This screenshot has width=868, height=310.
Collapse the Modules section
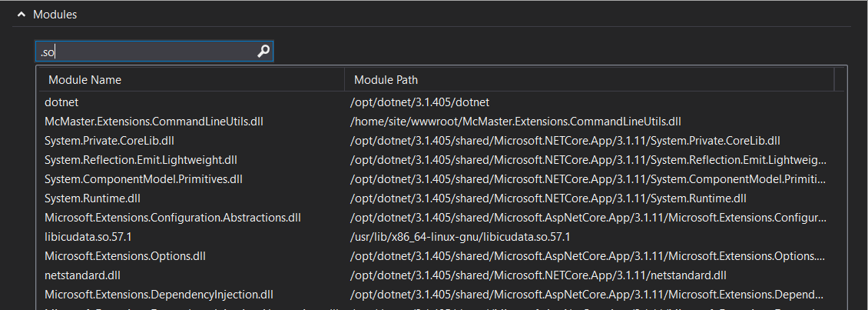coord(22,15)
